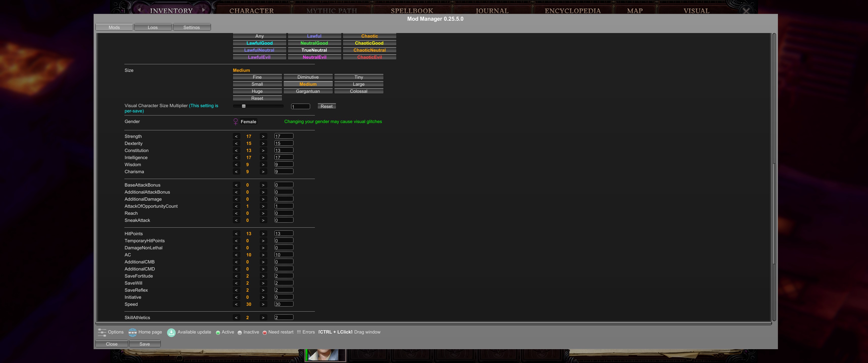
Task: Select the ChaoticGood alignment option
Action: [x=369, y=43]
